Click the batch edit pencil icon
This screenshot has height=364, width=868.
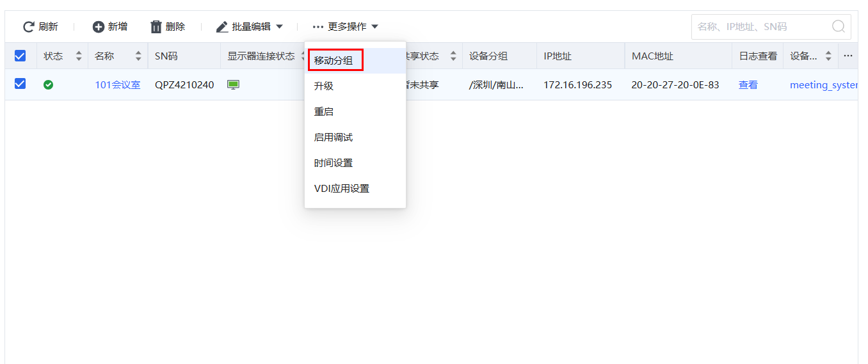(222, 27)
